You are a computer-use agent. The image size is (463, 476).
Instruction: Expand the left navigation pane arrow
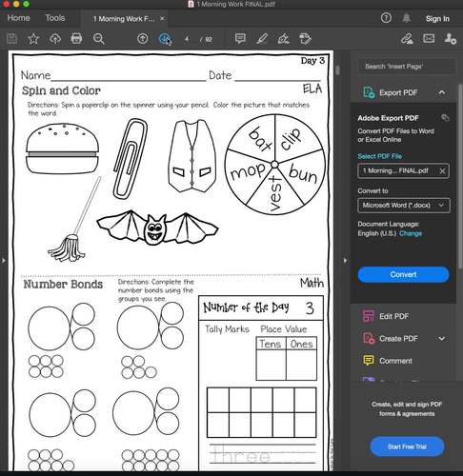[x=4, y=261]
